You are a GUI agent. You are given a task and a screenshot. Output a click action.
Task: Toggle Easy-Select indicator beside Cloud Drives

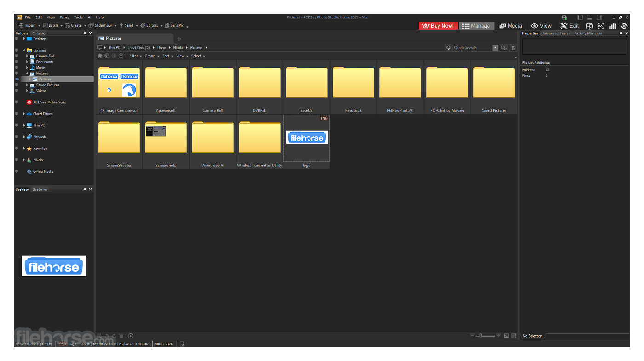pos(17,114)
